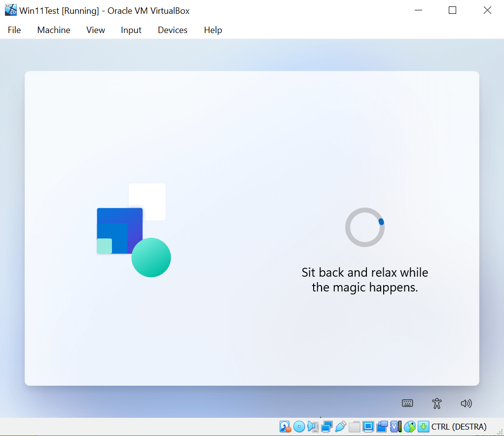The image size is (504, 436).
Task: Open the Help menu
Action: coord(213,30)
